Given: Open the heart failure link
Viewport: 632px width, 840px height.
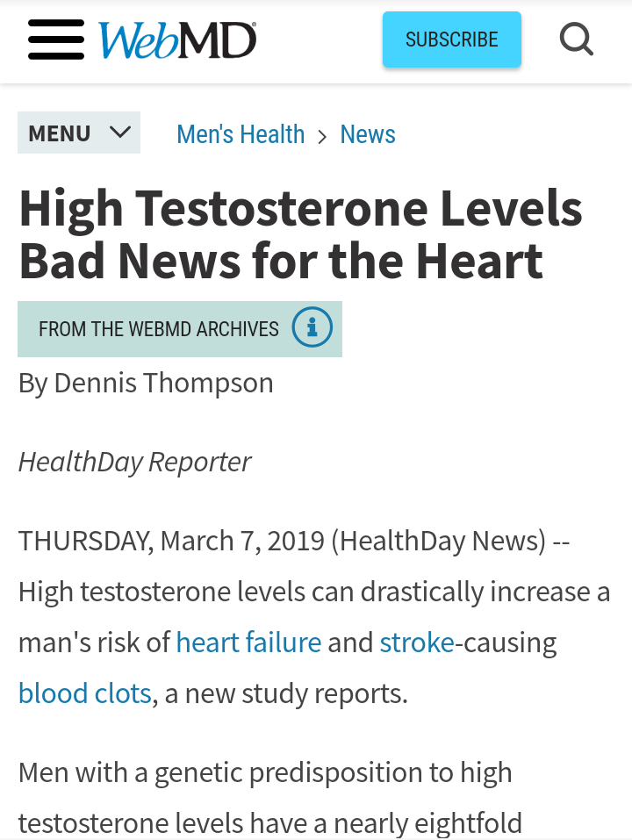Looking at the screenshot, I should click(x=248, y=642).
